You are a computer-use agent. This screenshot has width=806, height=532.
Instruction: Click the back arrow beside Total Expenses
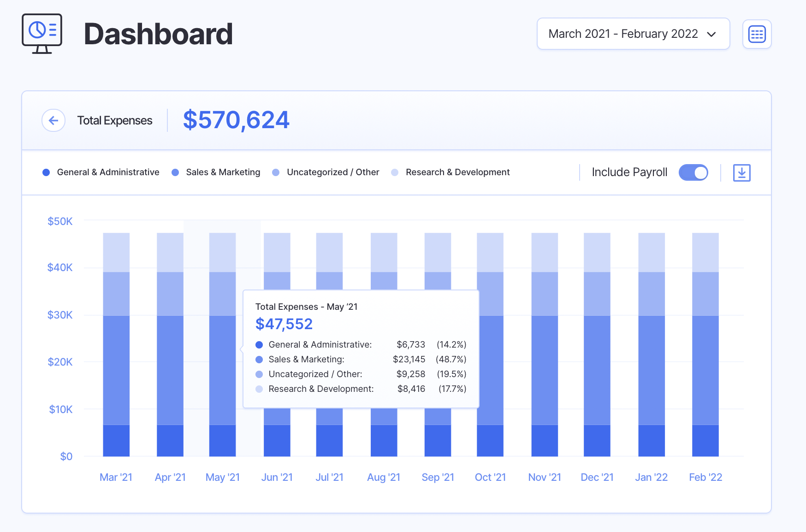point(53,120)
